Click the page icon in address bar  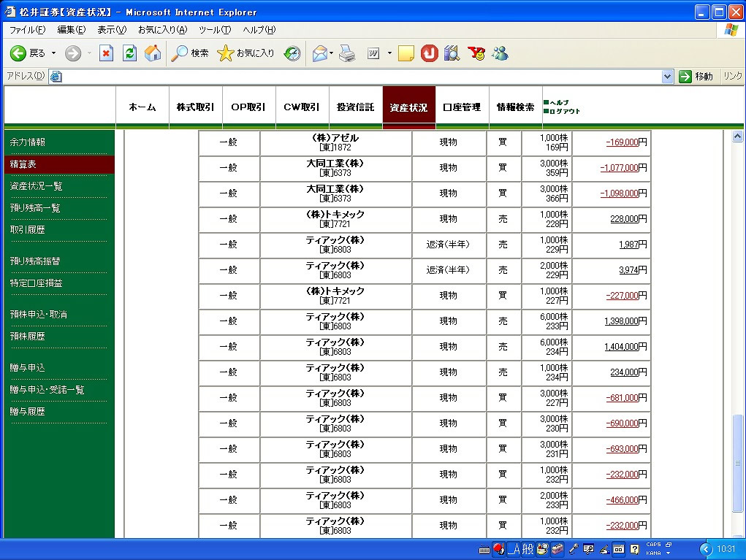point(56,77)
